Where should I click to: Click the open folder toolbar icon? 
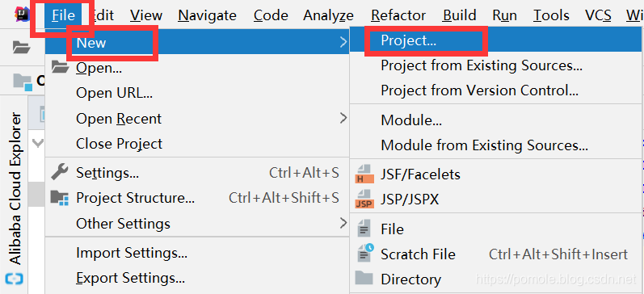(22, 48)
